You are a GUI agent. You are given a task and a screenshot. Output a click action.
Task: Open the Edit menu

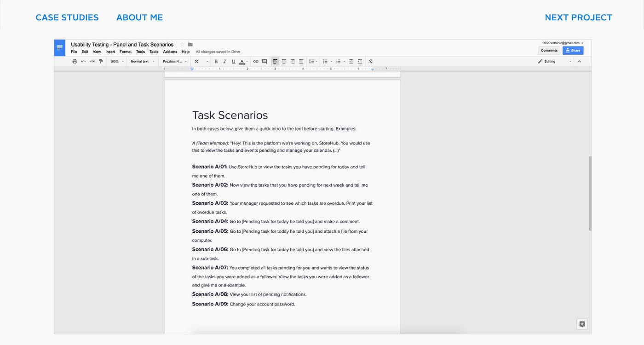(85, 52)
